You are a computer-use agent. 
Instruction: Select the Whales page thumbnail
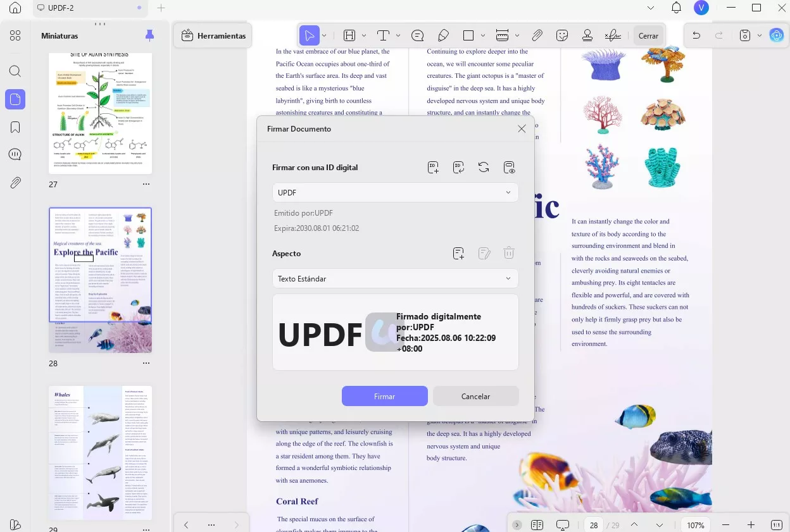[101, 454]
